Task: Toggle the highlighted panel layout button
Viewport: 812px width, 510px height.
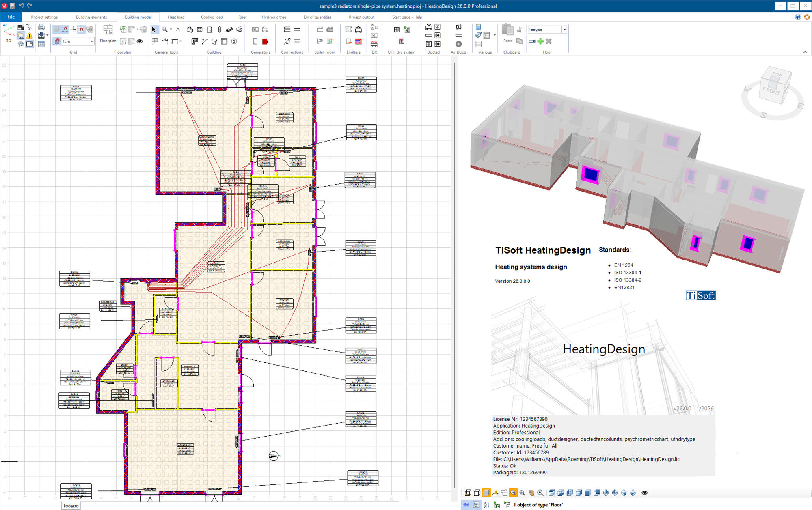Action: pyautogui.click(x=30, y=44)
